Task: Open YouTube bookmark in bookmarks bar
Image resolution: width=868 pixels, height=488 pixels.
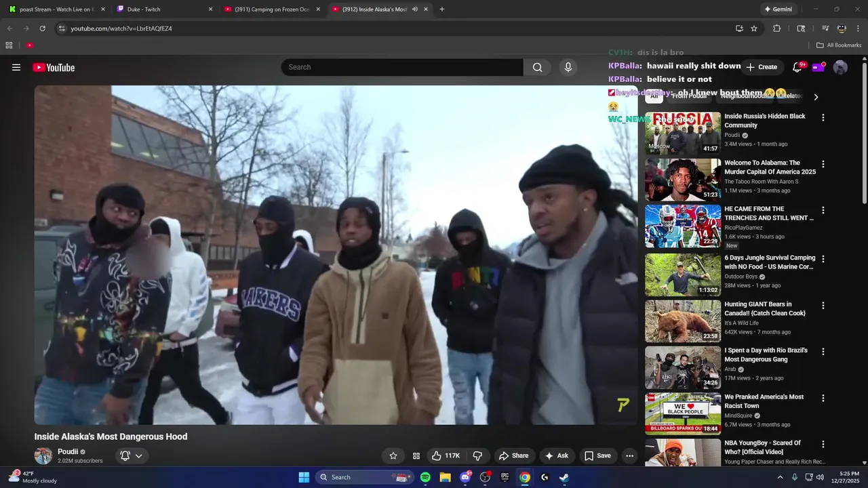Action: (30, 45)
